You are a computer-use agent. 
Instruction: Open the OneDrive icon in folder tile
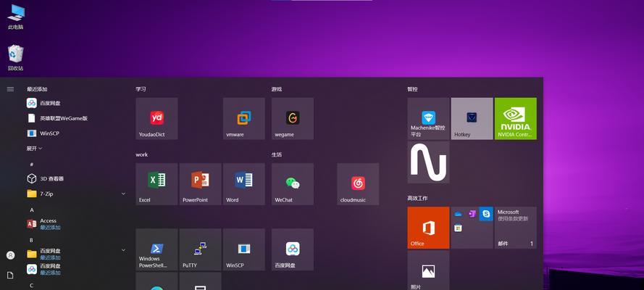click(458, 214)
